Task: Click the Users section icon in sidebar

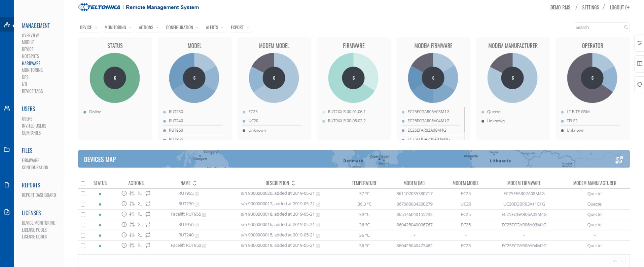Action: point(7,108)
